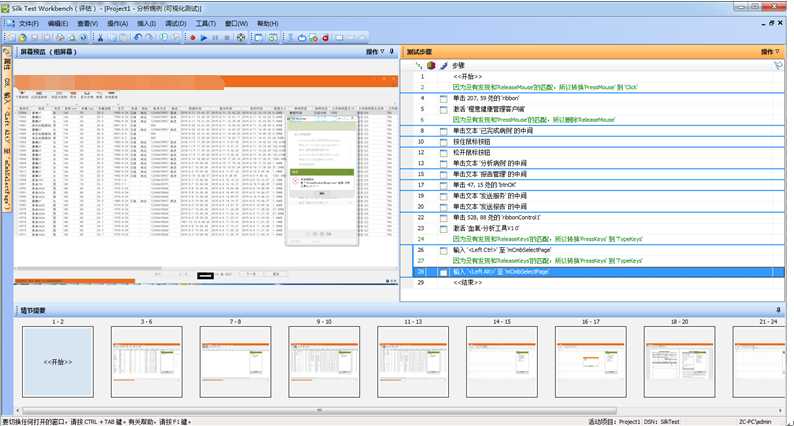794x426 pixels.
Task: Select step 5 激活 row
Action: (x=591, y=109)
